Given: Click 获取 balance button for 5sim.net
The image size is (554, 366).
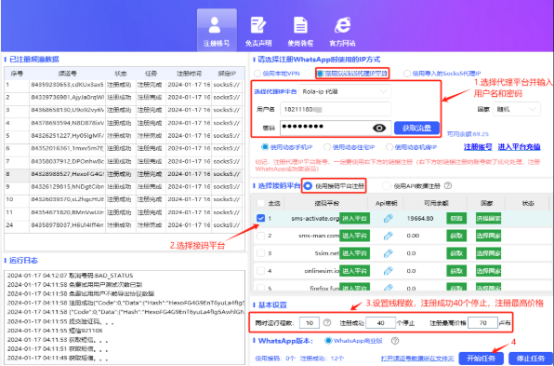Looking at the screenshot, I should (x=456, y=253).
